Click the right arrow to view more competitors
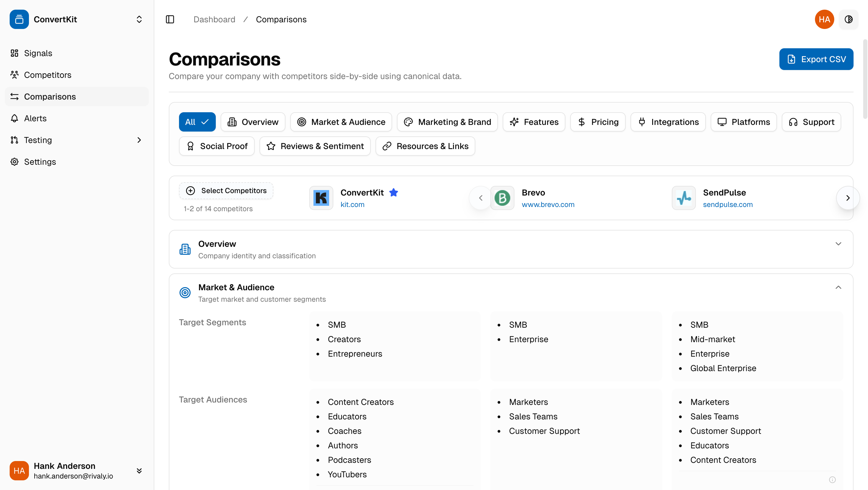Image resolution: width=868 pixels, height=490 pixels. [848, 198]
